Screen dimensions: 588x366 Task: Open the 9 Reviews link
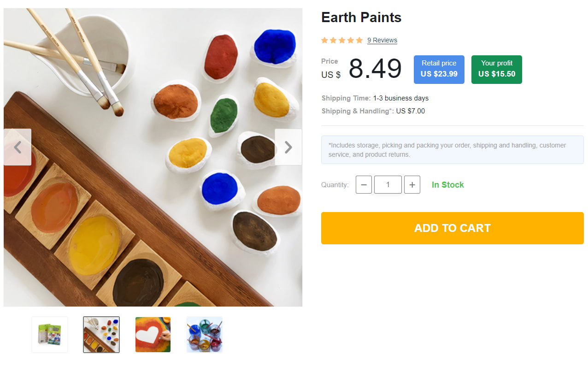(x=382, y=40)
